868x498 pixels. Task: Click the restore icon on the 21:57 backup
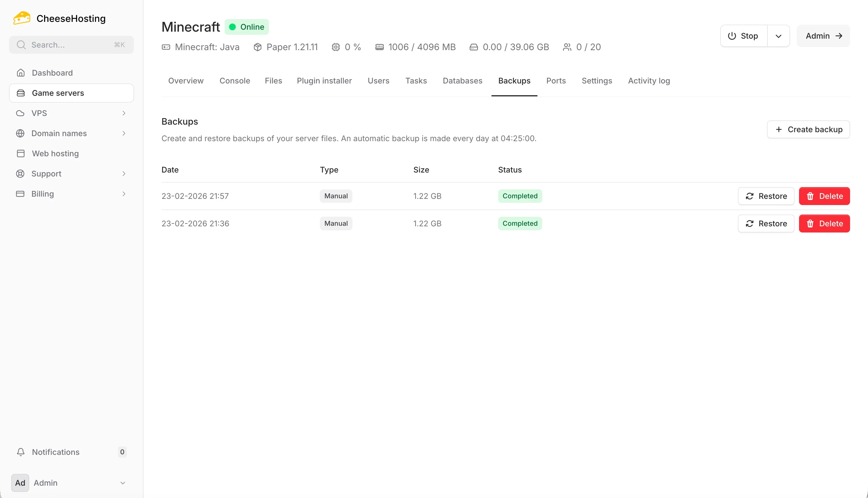750,196
